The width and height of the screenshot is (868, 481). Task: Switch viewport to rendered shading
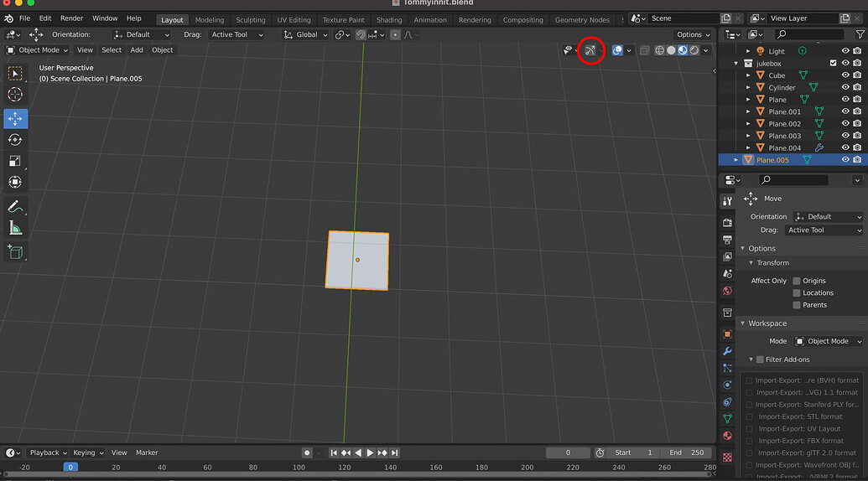pos(694,50)
